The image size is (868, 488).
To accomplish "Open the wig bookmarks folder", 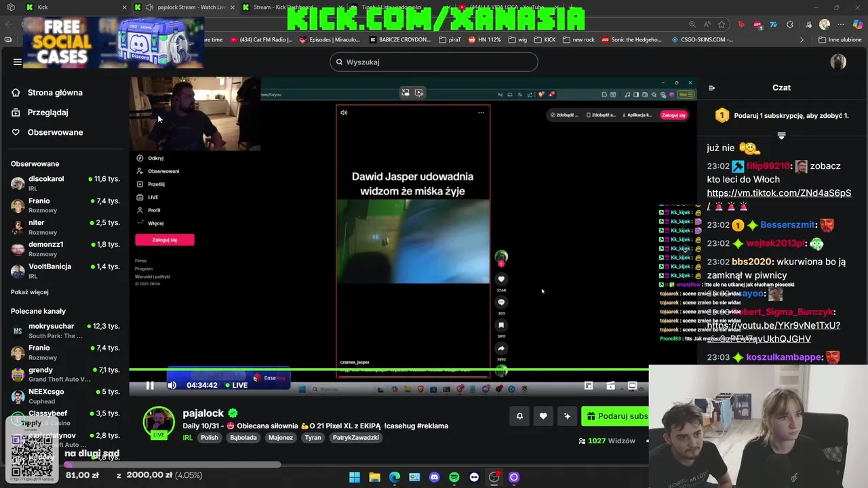I will click(517, 40).
